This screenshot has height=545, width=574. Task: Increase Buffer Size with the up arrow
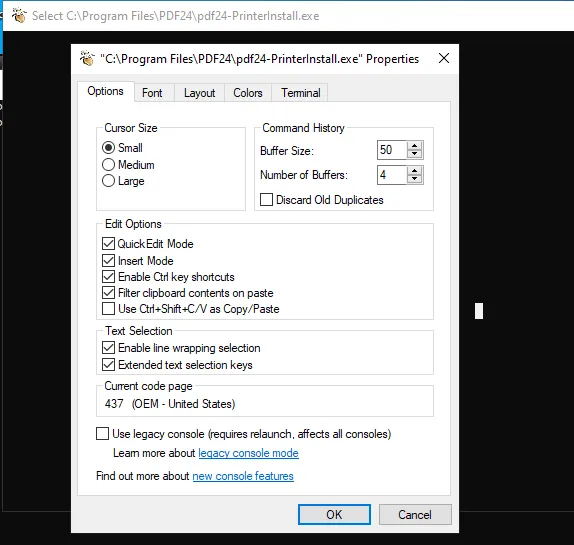[x=414, y=146]
